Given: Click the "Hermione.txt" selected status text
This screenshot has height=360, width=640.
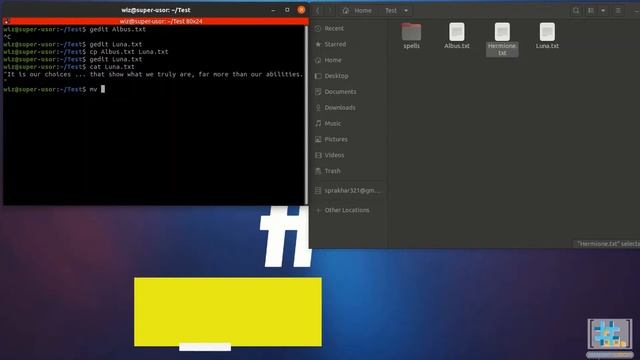Looking at the screenshot, I should coord(607,244).
